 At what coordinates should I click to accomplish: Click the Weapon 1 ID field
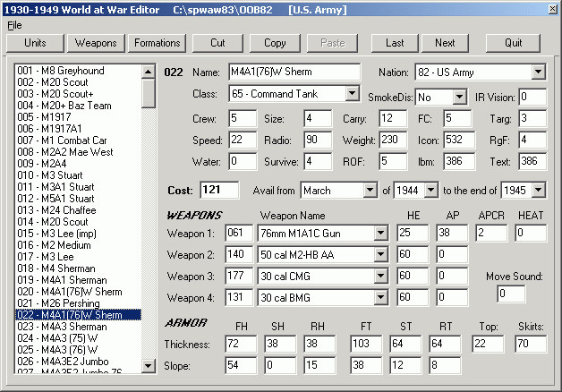[239, 234]
